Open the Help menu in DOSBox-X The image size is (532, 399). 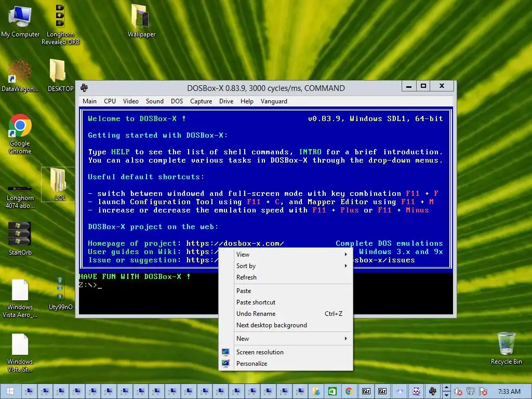(x=247, y=101)
